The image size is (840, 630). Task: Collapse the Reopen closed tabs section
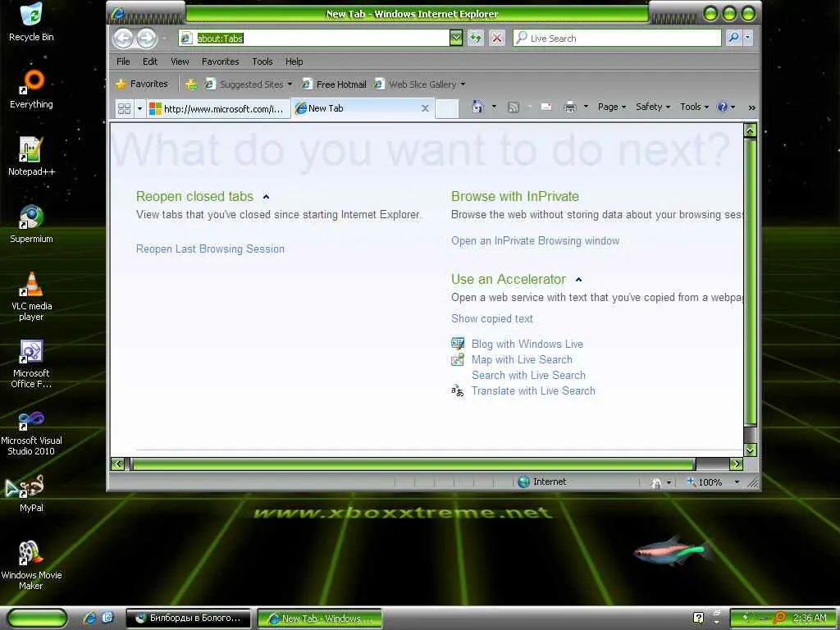[266, 197]
